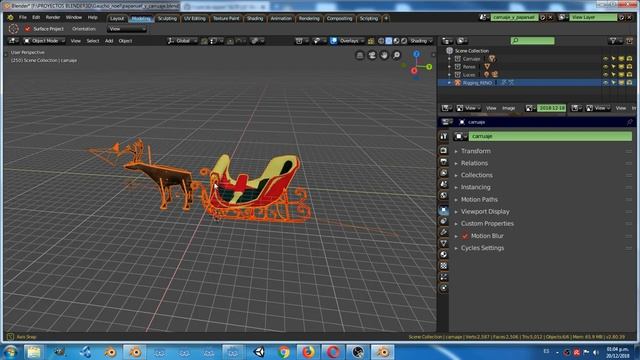The height and width of the screenshot is (360, 640).
Task: Switch to the Animation workspace tab
Action: 281,18
